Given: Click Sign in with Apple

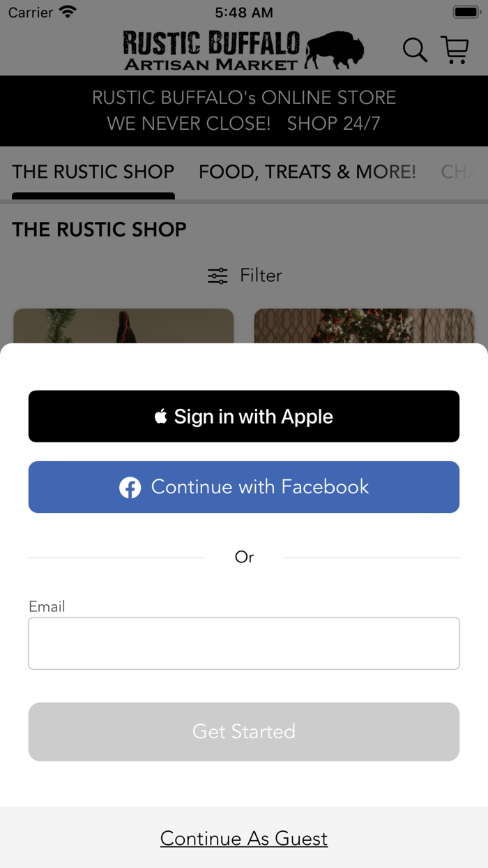Looking at the screenshot, I should [x=244, y=417].
